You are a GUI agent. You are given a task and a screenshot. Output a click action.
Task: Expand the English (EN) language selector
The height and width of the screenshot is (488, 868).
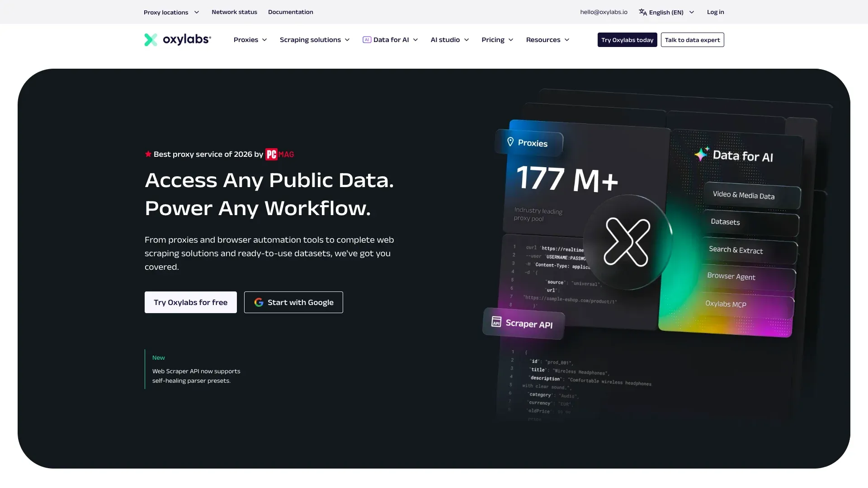666,12
